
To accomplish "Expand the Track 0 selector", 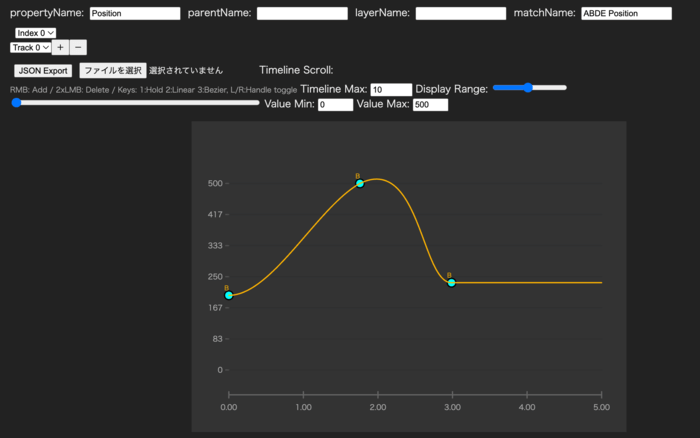I will coord(30,47).
